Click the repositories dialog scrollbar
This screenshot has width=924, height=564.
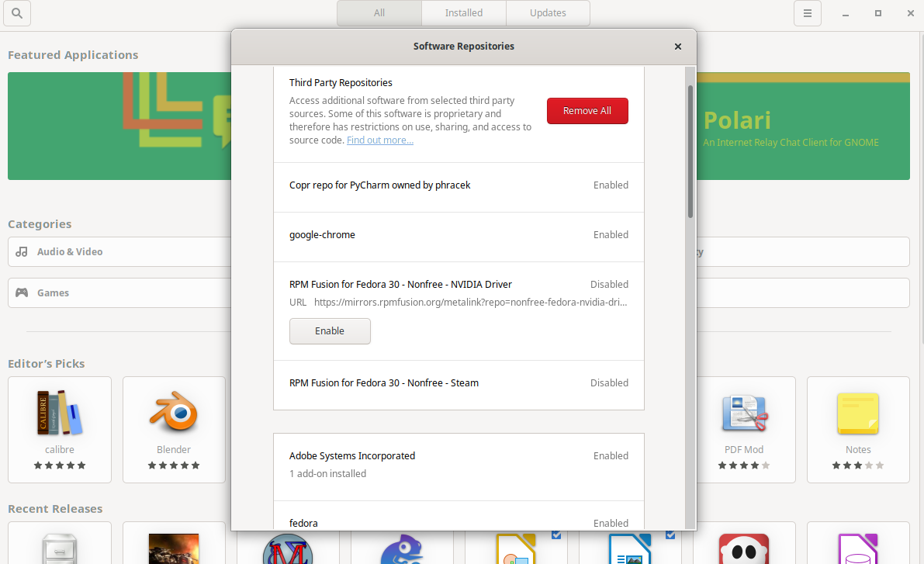pos(690,152)
